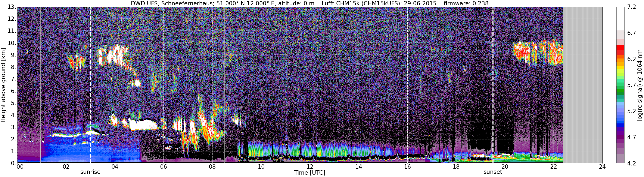This screenshot has width=644, height=177.
Task: Click the 'sunset' label below the axis
Action: click(493, 172)
